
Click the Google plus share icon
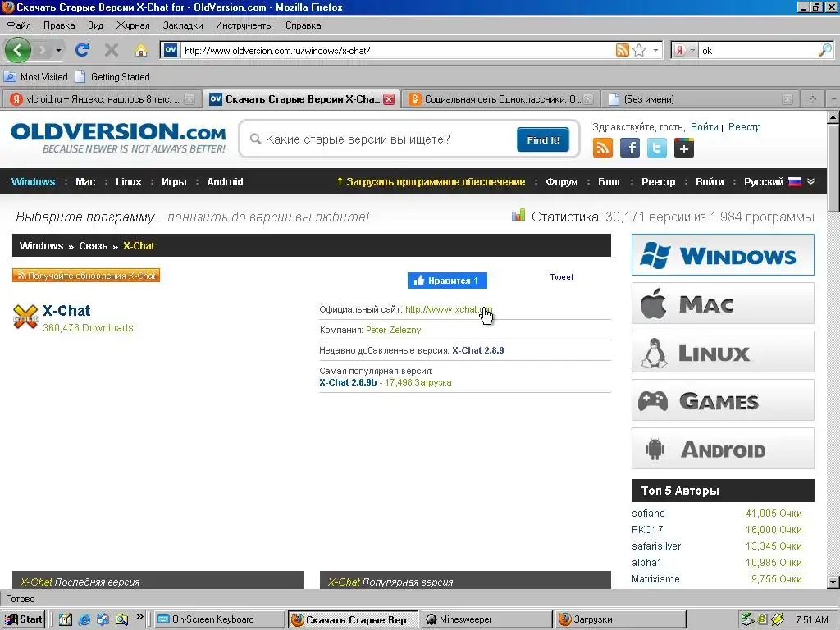pos(684,148)
